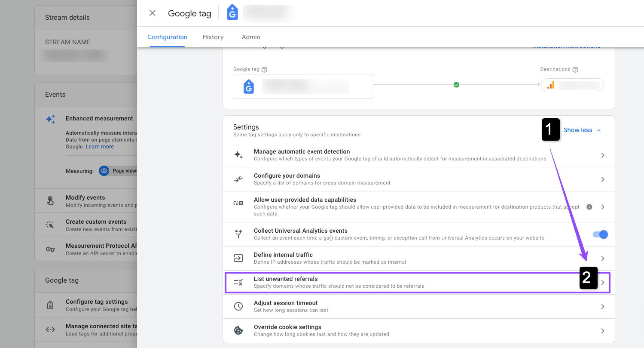Click Page views eye icon in background
The height and width of the screenshot is (348, 644).
(104, 171)
